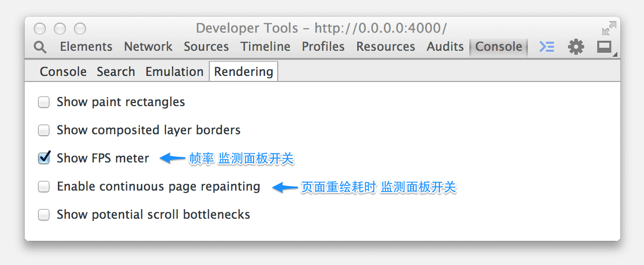
Task: Open DevTools settings gear
Action: click(576, 47)
